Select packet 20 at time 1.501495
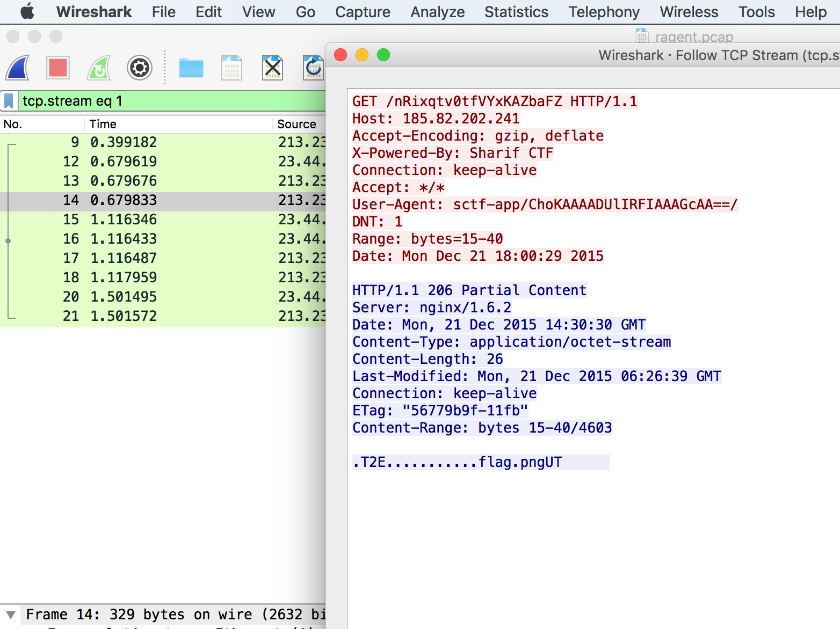The image size is (840, 629). point(163,297)
